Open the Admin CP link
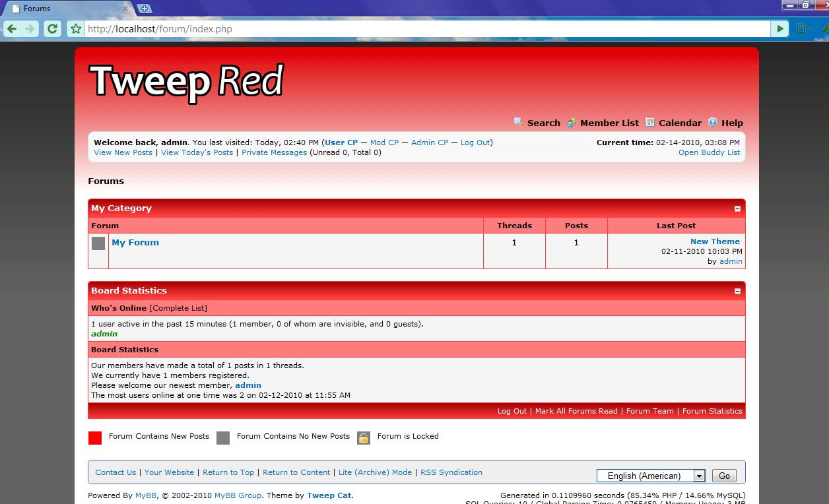Viewport: 829px width, 504px height. (429, 142)
